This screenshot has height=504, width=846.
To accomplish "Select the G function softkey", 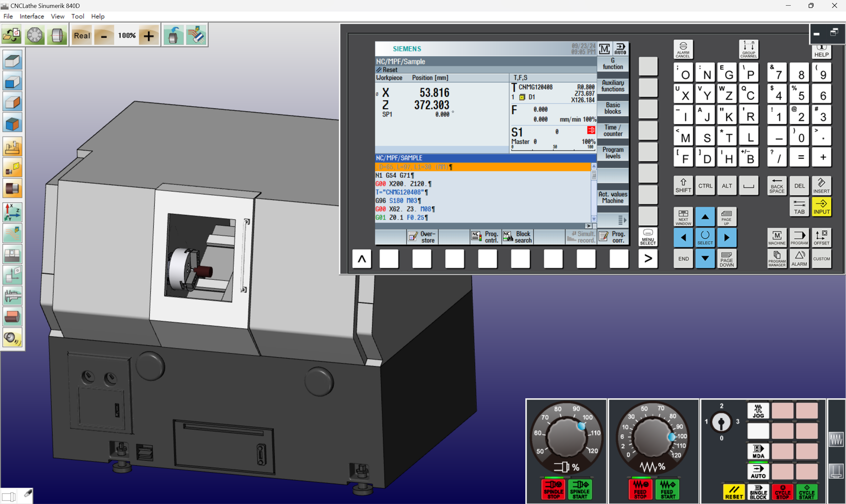I will pos(613,64).
